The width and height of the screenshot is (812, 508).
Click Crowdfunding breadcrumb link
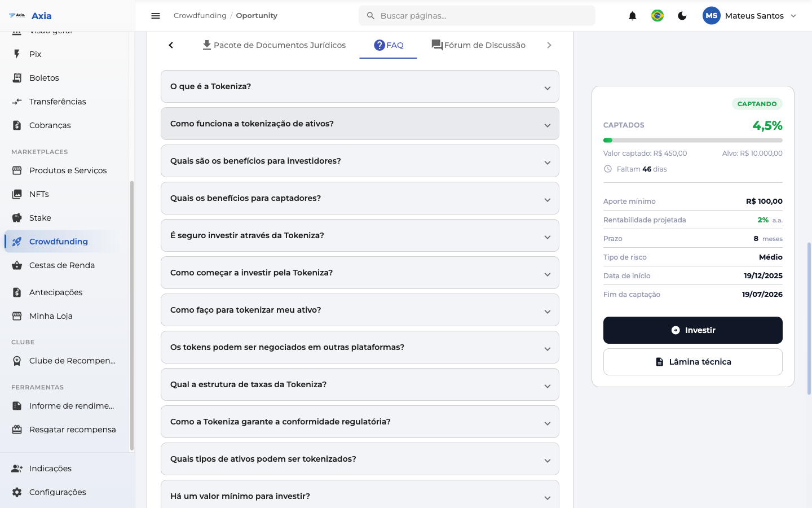(200, 16)
